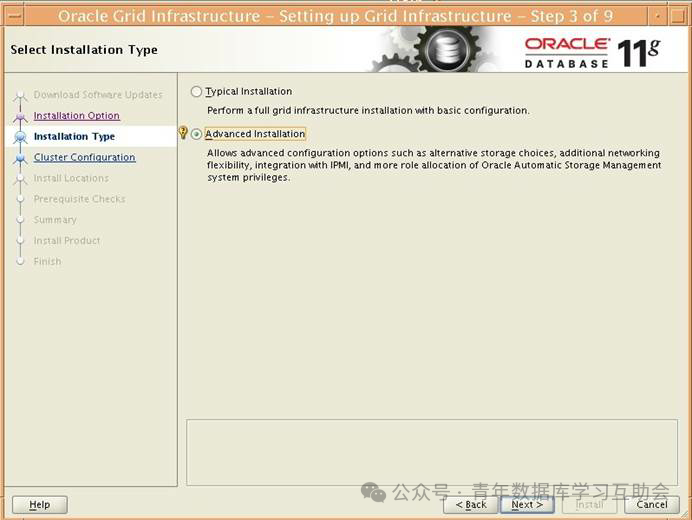This screenshot has height=520, width=692.
Task: Click the Cluster Configuration step marker icon
Action: click(20, 158)
